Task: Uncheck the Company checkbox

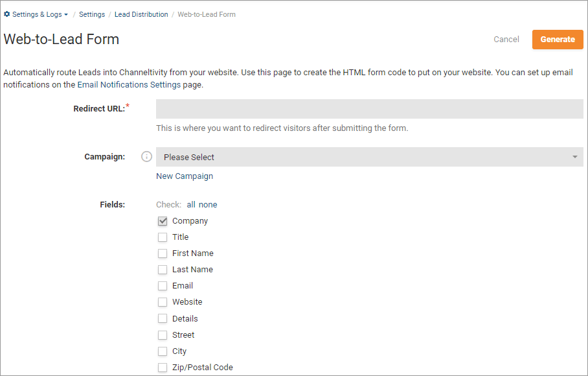Action: point(162,220)
